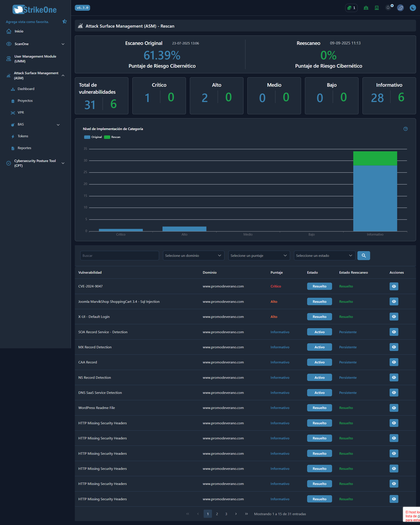Click the chart help question mark icon

pyautogui.click(x=405, y=129)
